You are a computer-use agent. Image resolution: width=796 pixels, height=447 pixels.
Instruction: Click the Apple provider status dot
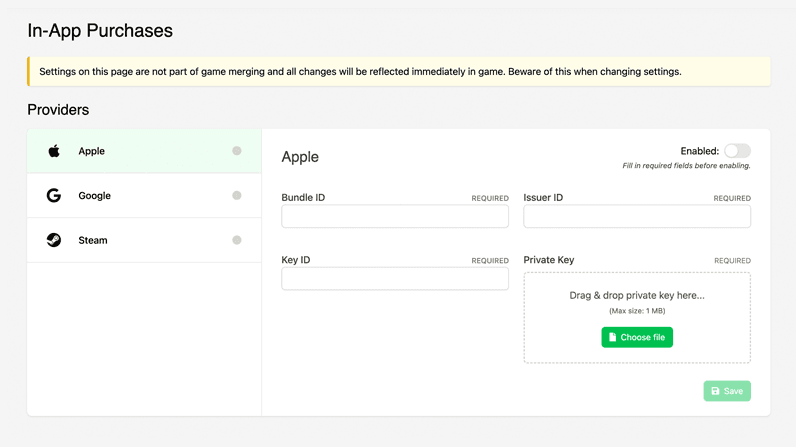pyautogui.click(x=237, y=151)
